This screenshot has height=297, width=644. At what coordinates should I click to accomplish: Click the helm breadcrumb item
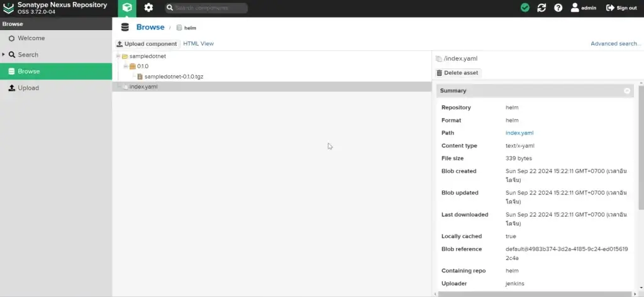pos(186,28)
